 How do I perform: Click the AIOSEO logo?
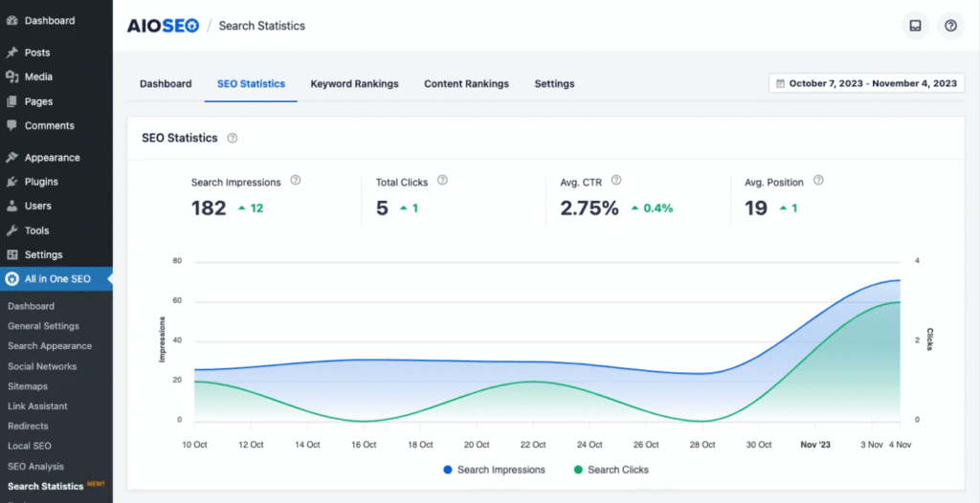163,26
